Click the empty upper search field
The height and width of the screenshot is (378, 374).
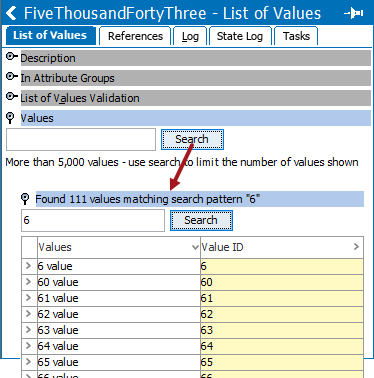81,140
